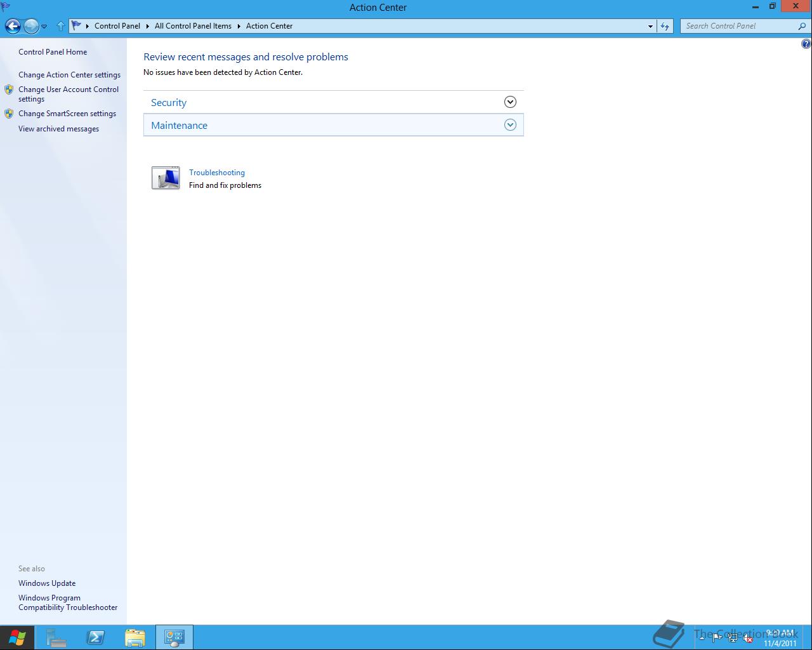Click the network icon in tray
Screen dimensions: 812x650
[x=733, y=638]
